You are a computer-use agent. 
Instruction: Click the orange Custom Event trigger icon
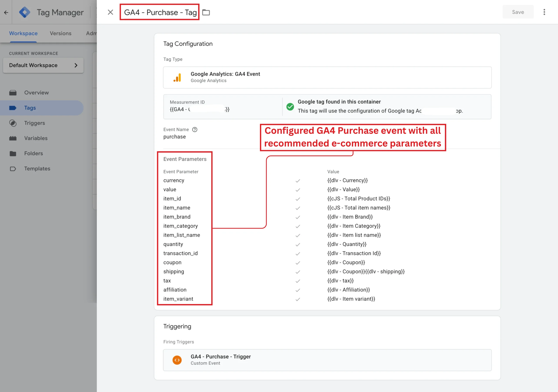pyautogui.click(x=177, y=360)
